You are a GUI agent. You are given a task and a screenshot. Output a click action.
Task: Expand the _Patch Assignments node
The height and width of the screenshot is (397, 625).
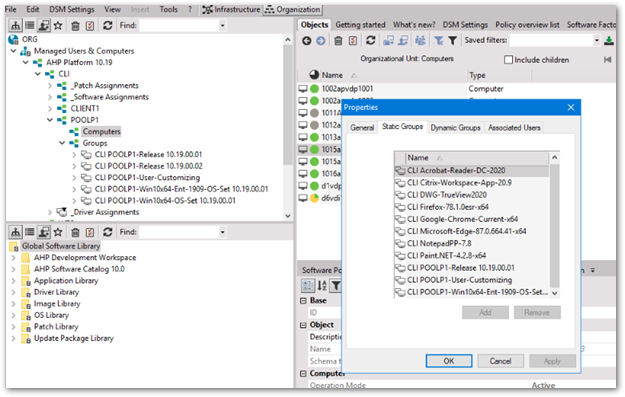[50, 86]
